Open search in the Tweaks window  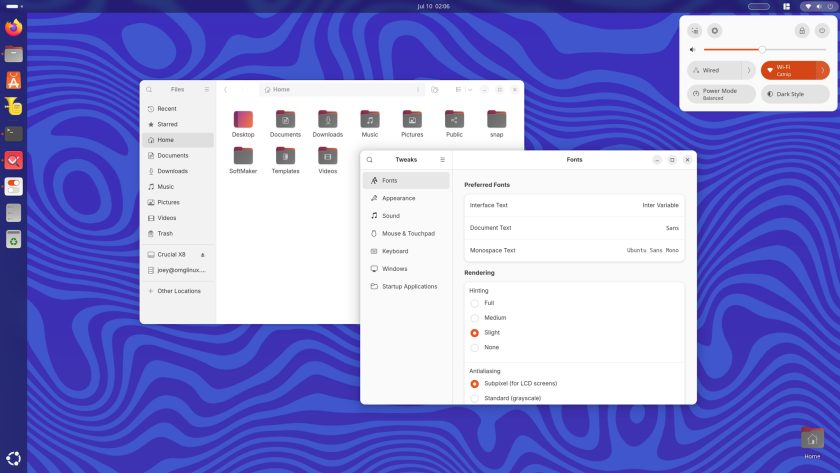click(370, 160)
